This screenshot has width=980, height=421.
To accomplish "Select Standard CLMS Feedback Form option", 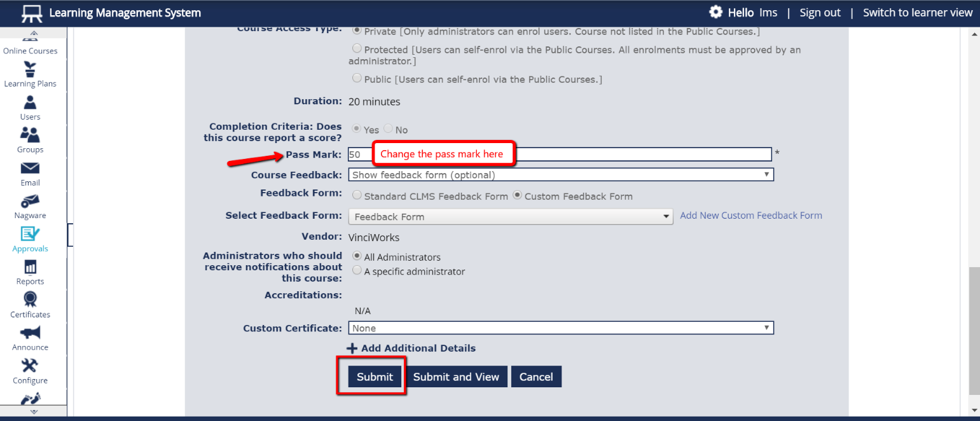I will (x=357, y=196).
